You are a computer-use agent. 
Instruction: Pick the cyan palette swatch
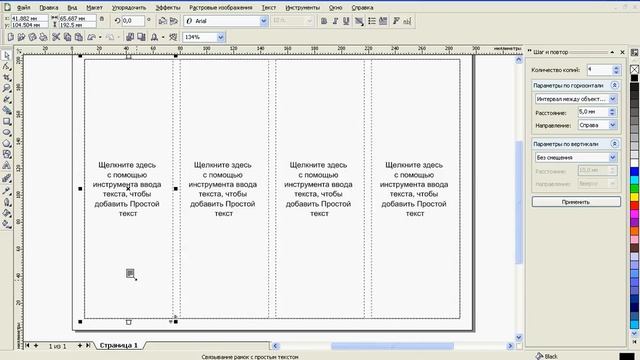click(634, 180)
